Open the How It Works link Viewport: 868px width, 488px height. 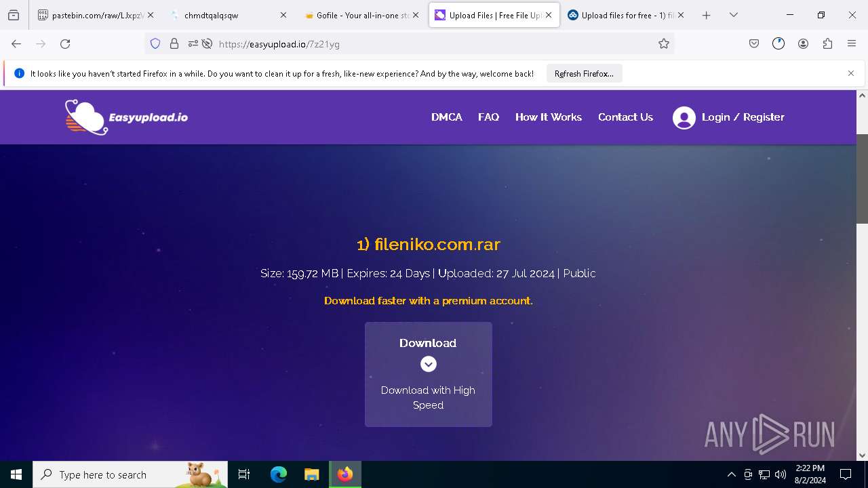pos(549,117)
